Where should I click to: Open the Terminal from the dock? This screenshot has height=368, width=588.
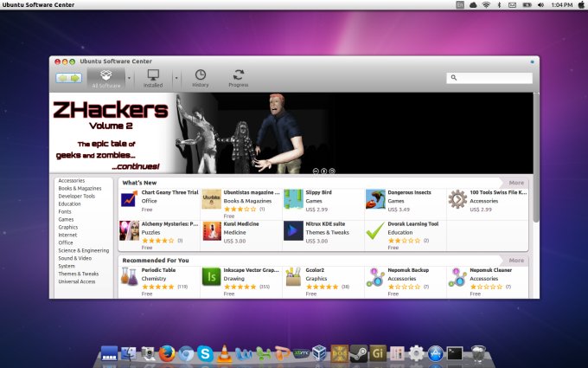pos(455,353)
